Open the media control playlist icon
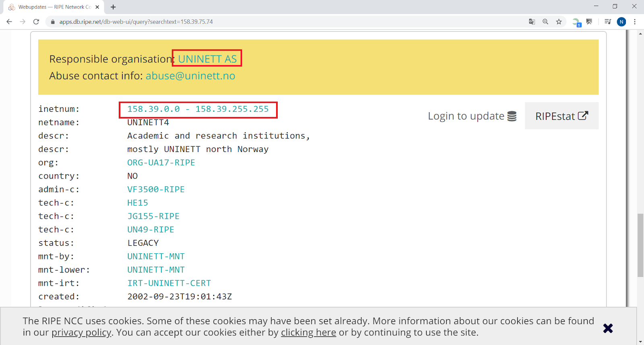Image resolution: width=644 pixels, height=345 pixels. click(608, 22)
